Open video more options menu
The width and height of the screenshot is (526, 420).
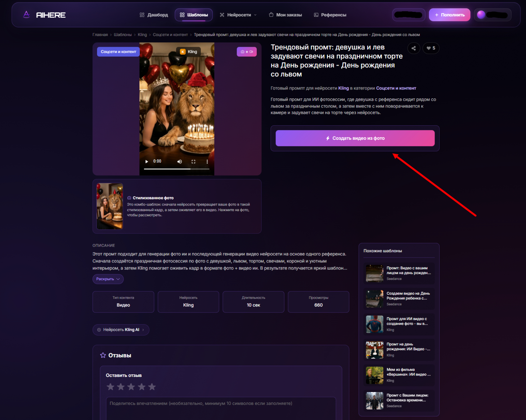pyautogui.click(x=207, y=161)
